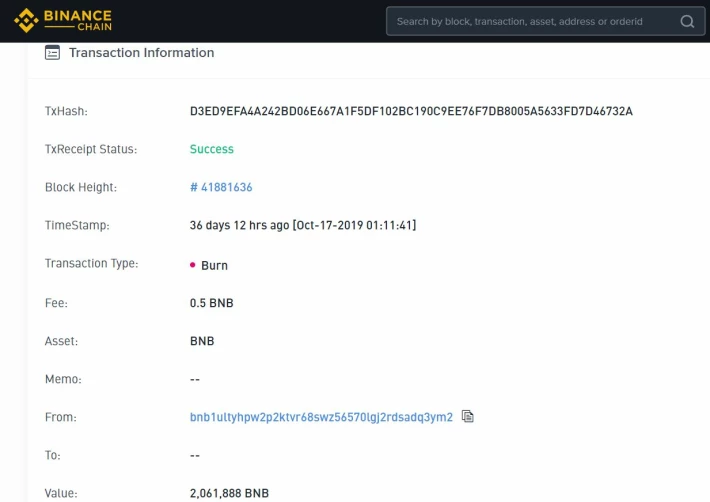Click the timestamp '36 days 12 hrs ago' text
The image size is (710, 502).
[x=239, y=225]
